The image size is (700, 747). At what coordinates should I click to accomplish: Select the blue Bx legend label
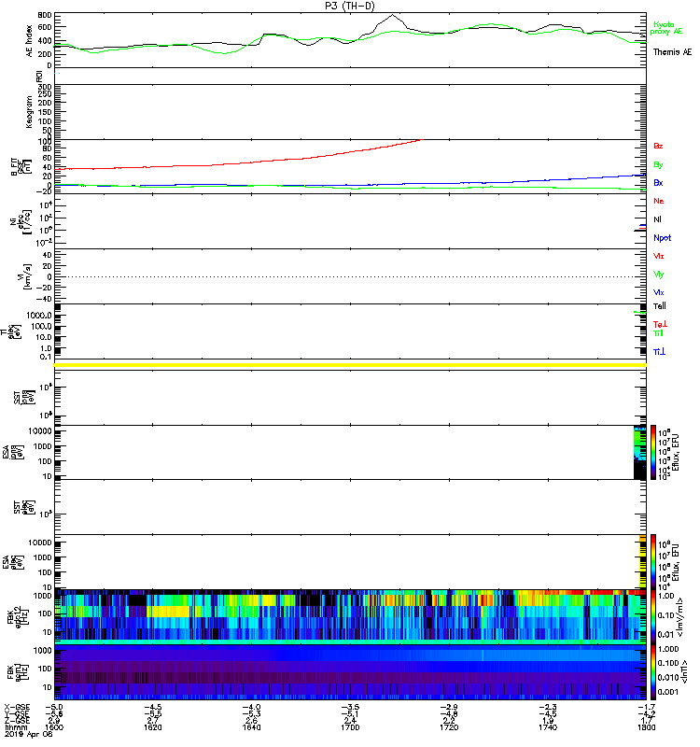(658, 182)
